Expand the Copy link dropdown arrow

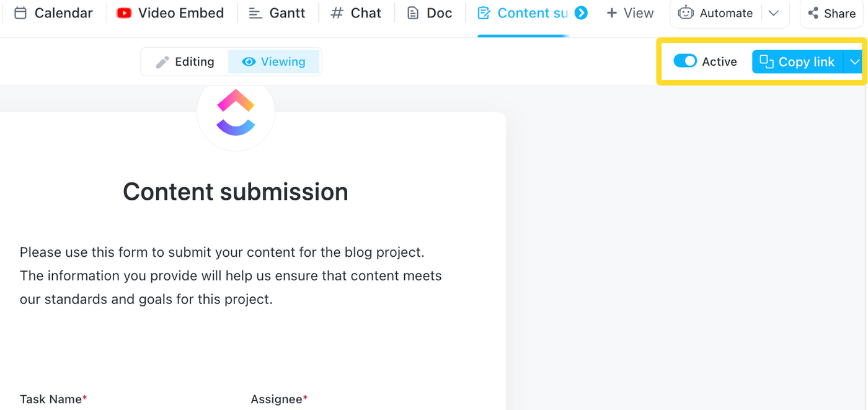click(855, 61)
